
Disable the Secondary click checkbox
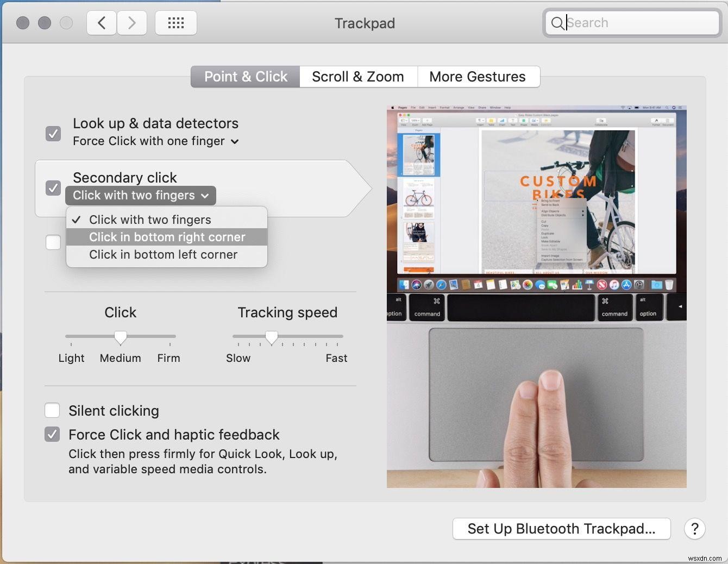click(x=53, y=187)
